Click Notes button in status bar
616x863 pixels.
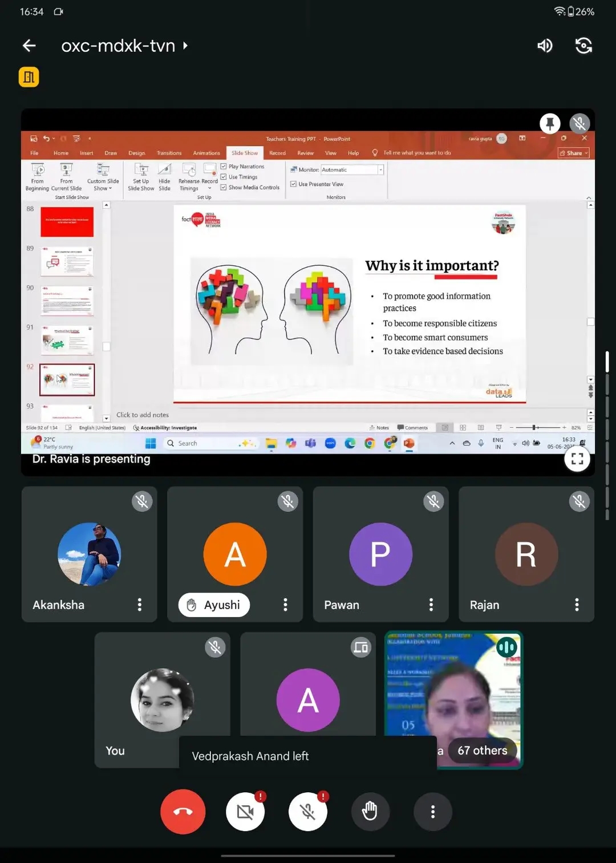tap(379, 428)
